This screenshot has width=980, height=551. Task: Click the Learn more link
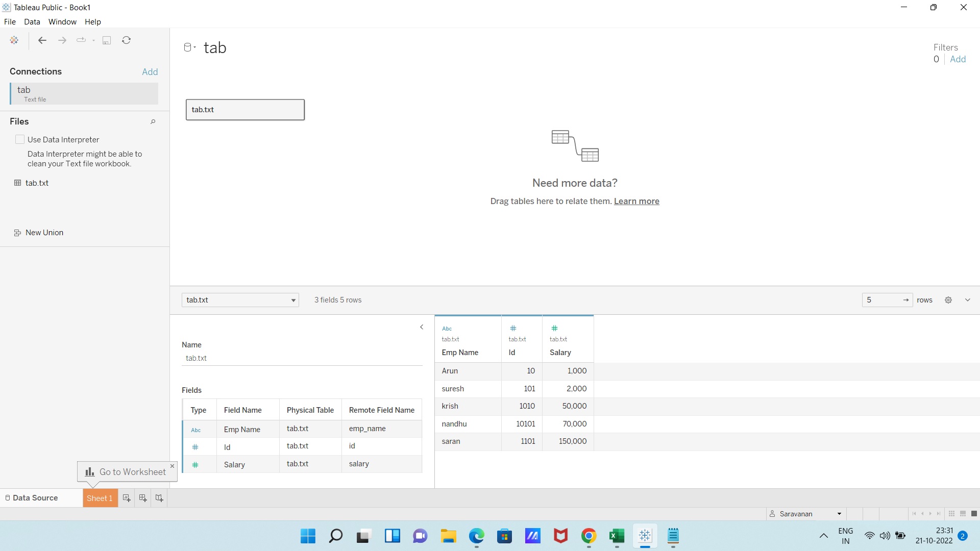(636, 201)
